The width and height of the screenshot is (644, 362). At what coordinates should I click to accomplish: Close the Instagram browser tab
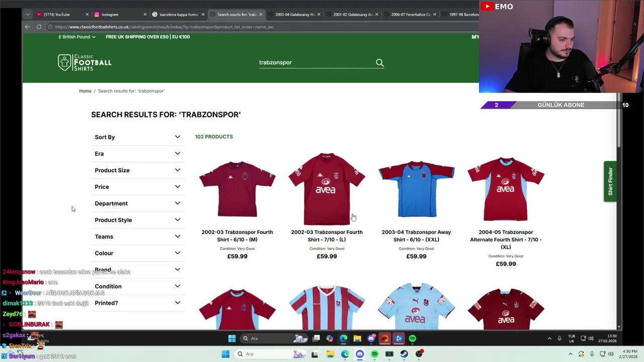[145, 15]
